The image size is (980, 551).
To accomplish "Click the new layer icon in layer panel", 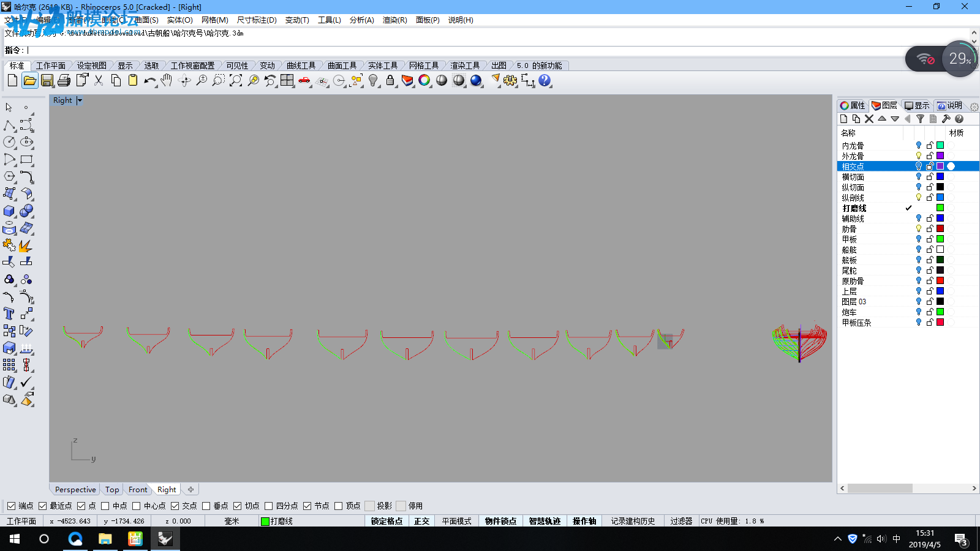I will click(843, 119).
